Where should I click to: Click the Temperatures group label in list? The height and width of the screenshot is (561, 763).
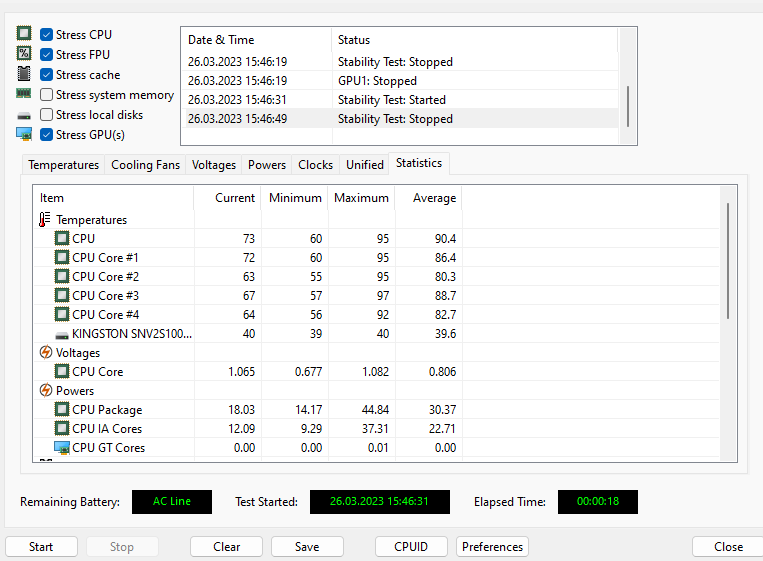click(x=91, y=220)
